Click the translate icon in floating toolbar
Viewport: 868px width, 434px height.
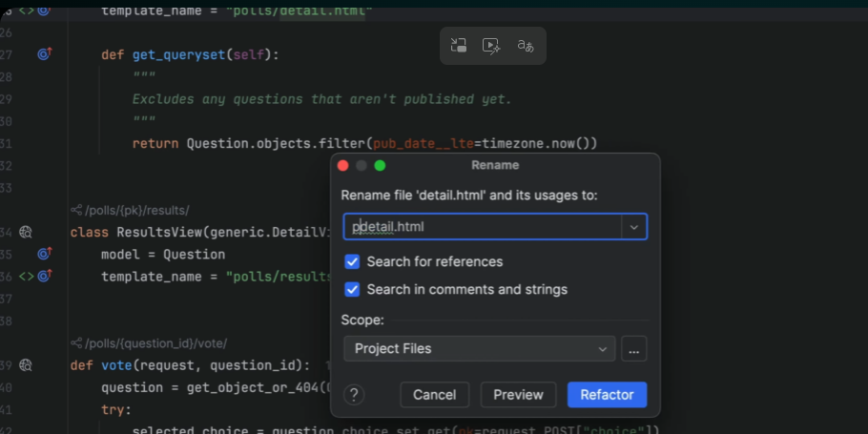526,46
